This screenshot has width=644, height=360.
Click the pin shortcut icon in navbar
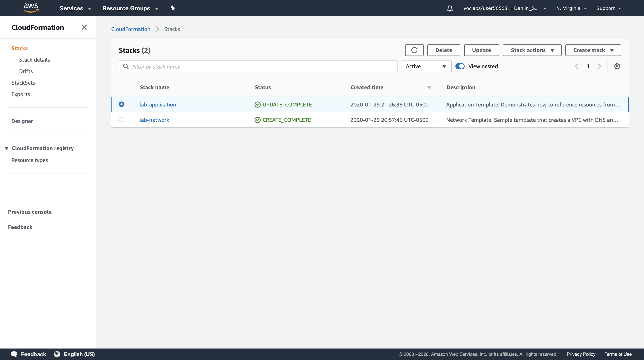click(172, 8)
